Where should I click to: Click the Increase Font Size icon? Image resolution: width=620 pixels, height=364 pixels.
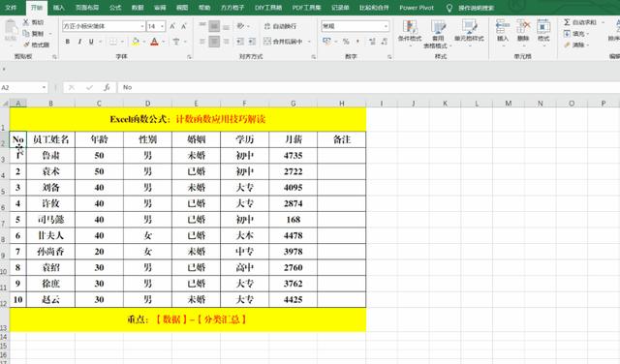(172, 26)
